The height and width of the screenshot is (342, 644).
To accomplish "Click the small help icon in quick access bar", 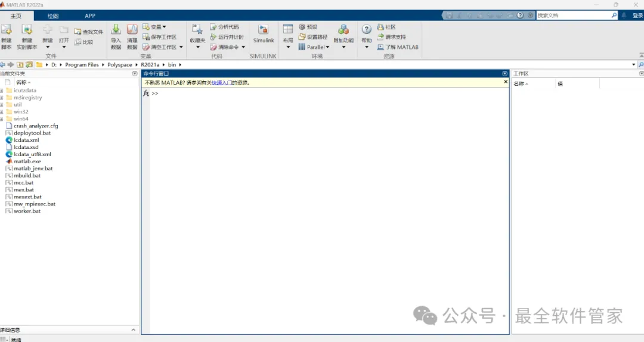I will 520,15.
